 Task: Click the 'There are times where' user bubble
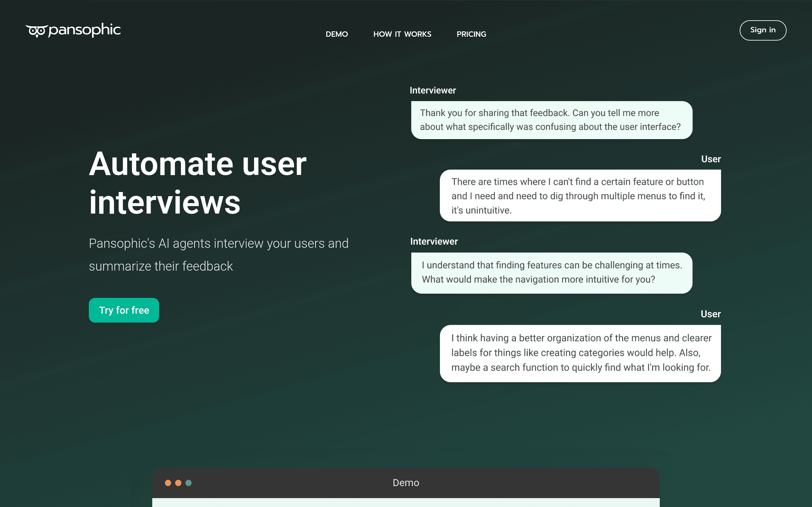tap(580, 196)
